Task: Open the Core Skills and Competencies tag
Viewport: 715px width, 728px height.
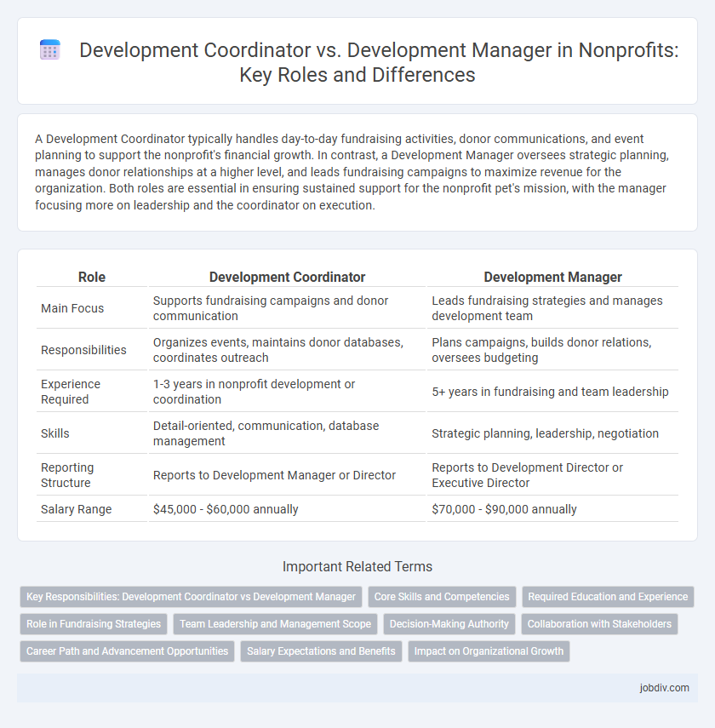Action: pos(442,597)
